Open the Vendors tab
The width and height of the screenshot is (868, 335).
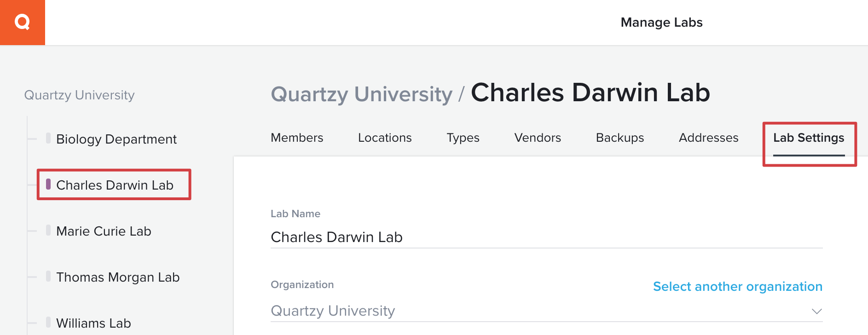click(x=537, y=138)
